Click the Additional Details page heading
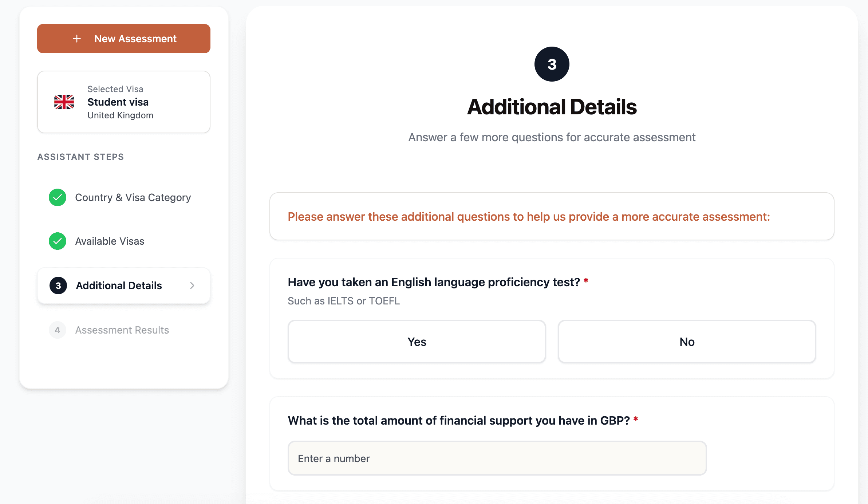 click(552, 107)
